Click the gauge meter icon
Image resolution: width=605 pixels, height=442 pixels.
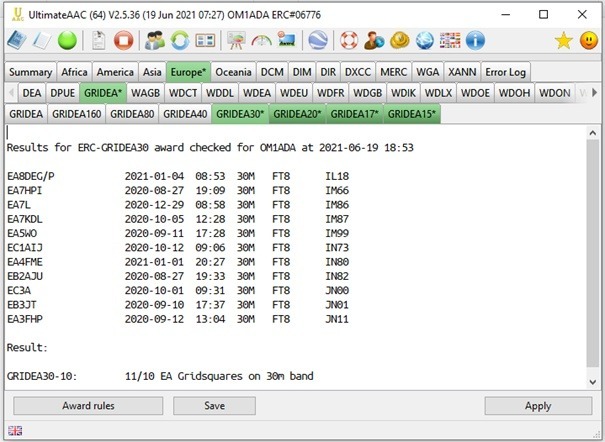coord(262,40)
